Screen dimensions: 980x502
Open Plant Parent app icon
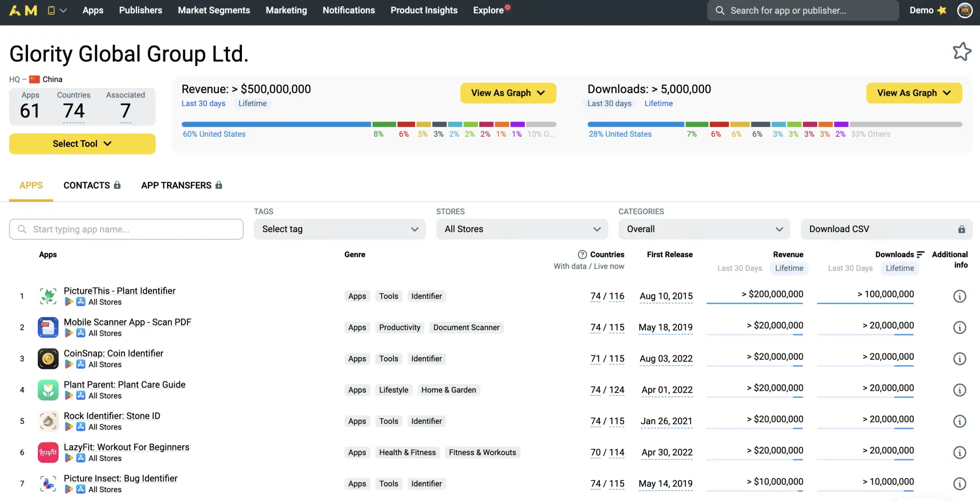pos(48,390)
